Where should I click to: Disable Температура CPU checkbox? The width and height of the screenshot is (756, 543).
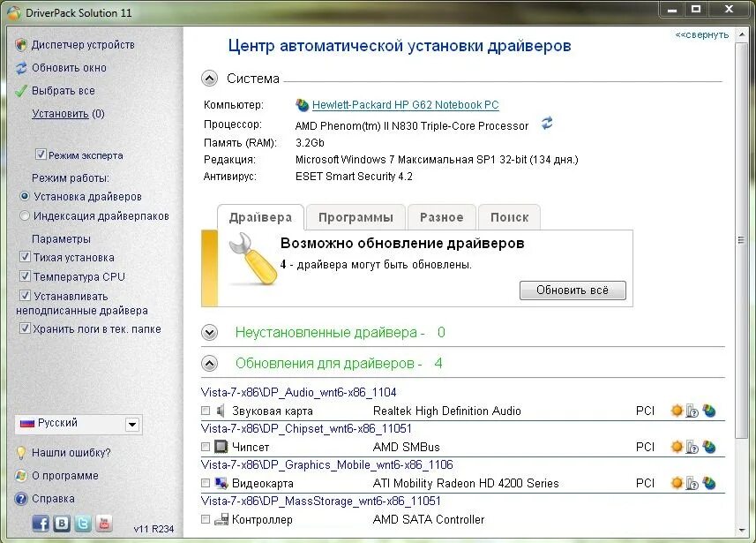pyautogui.click(x=25, y=276)
